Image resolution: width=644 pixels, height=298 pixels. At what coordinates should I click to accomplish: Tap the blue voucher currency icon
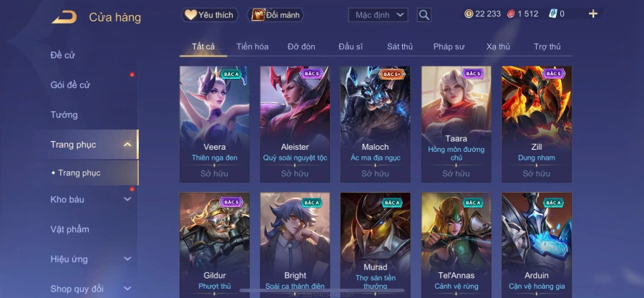coord(553,14)
